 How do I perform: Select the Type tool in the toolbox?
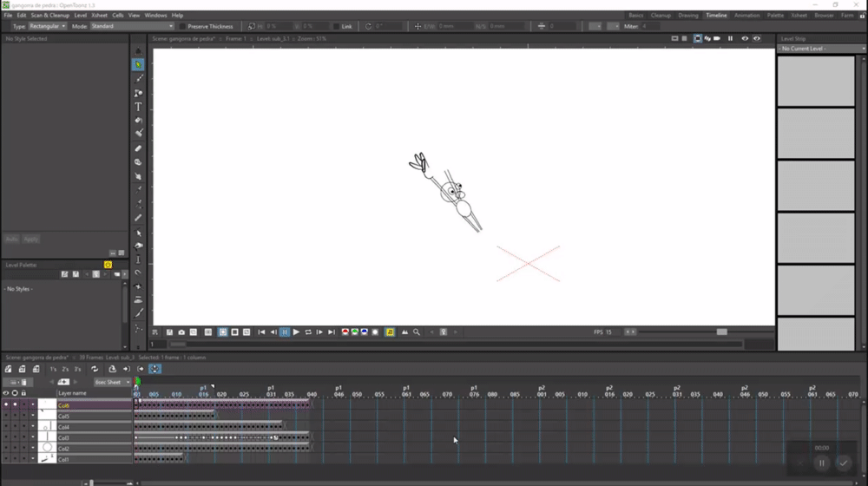coord(138,107)
